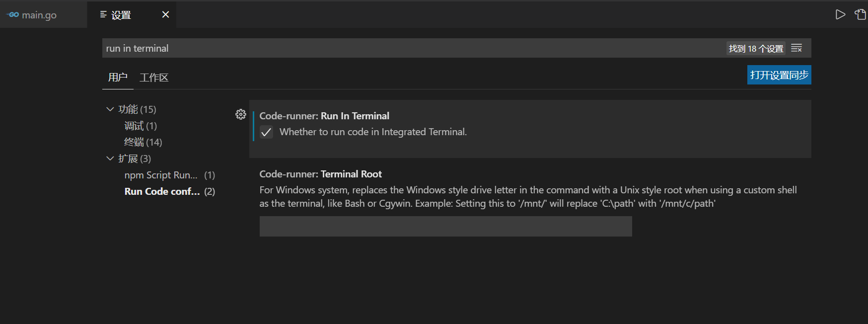Click the Terminal Root input field

(x=445, y=226)
